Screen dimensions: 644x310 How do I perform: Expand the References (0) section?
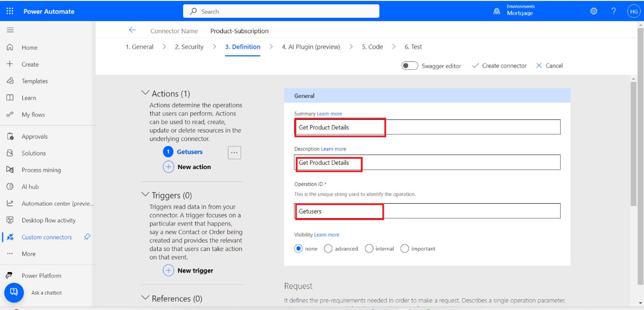point(145,298)
